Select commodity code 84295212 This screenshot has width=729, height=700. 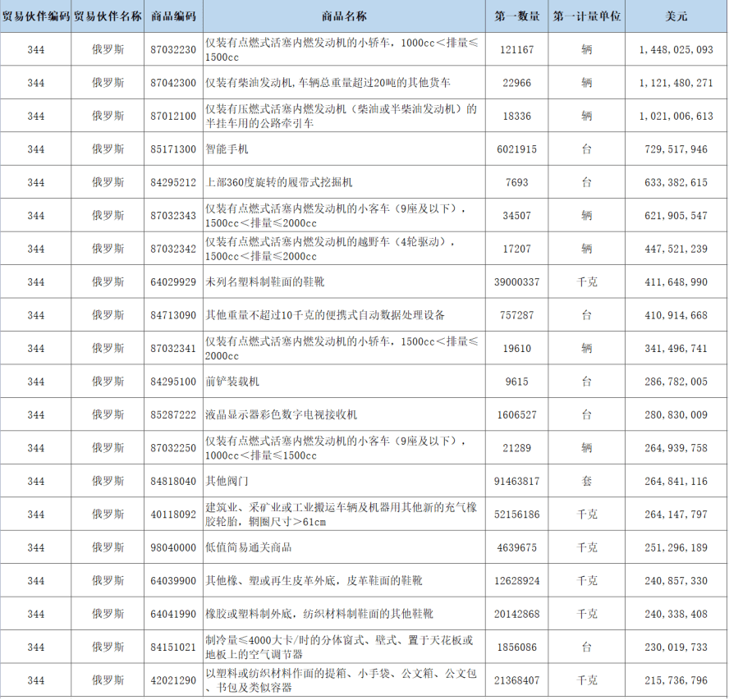173,183
